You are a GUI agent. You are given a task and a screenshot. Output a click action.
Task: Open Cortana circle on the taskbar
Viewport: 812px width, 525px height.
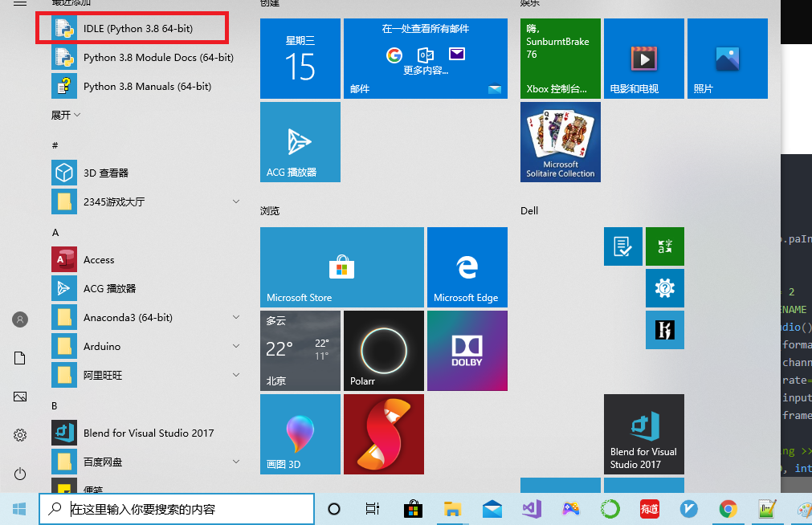[334, 510]
